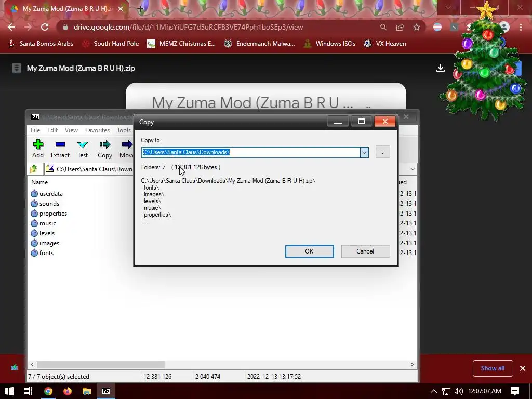
Task: Select the sounds folder
Action: (45, 204)
